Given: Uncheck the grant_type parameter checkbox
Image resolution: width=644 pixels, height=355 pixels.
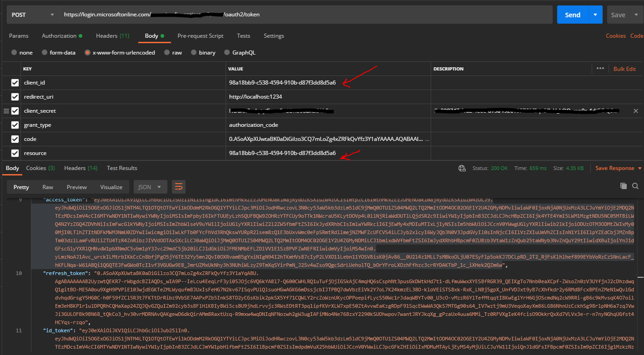Looking at the screenshot, I should coord(15,125).
